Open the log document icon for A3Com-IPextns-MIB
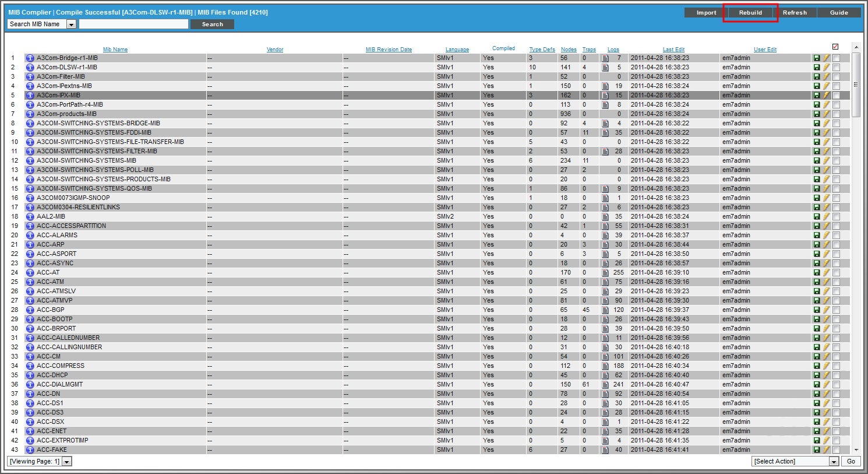This screenshot has height=474, width=868. click(x=605, y=86)
